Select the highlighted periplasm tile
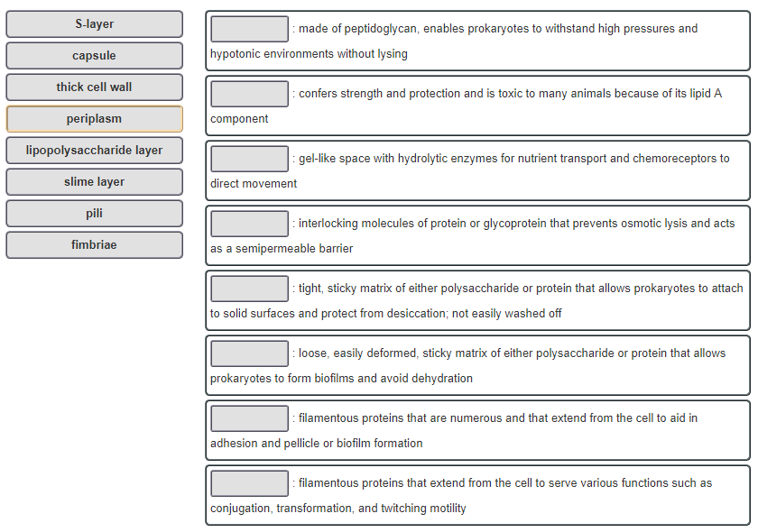 point(94,118)
